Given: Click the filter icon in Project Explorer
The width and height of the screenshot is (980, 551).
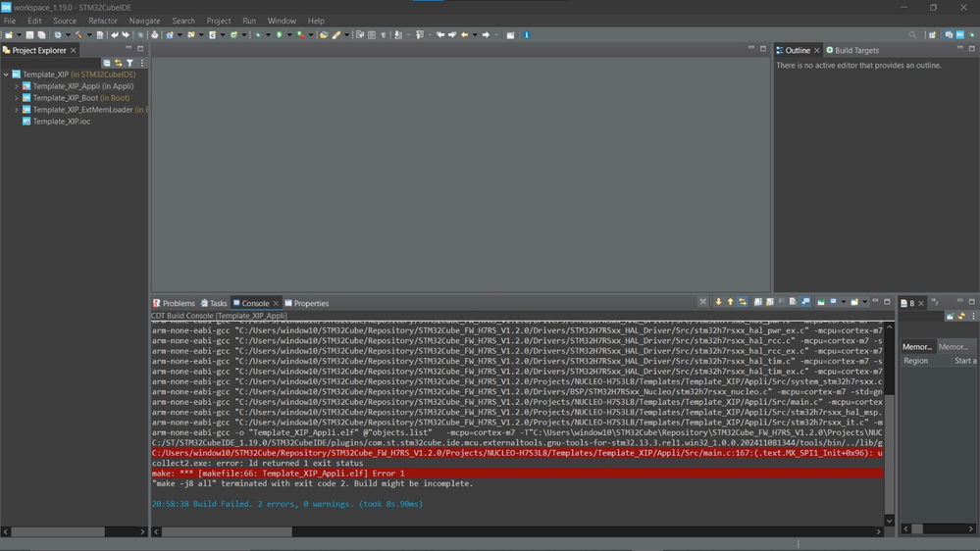Looking at the screenshot, I should point(130,63).
